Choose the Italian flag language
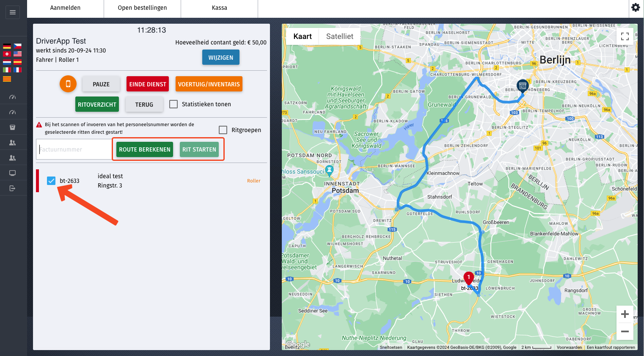The height and width of the screenshot is (356, 644). tap(7, 70)
